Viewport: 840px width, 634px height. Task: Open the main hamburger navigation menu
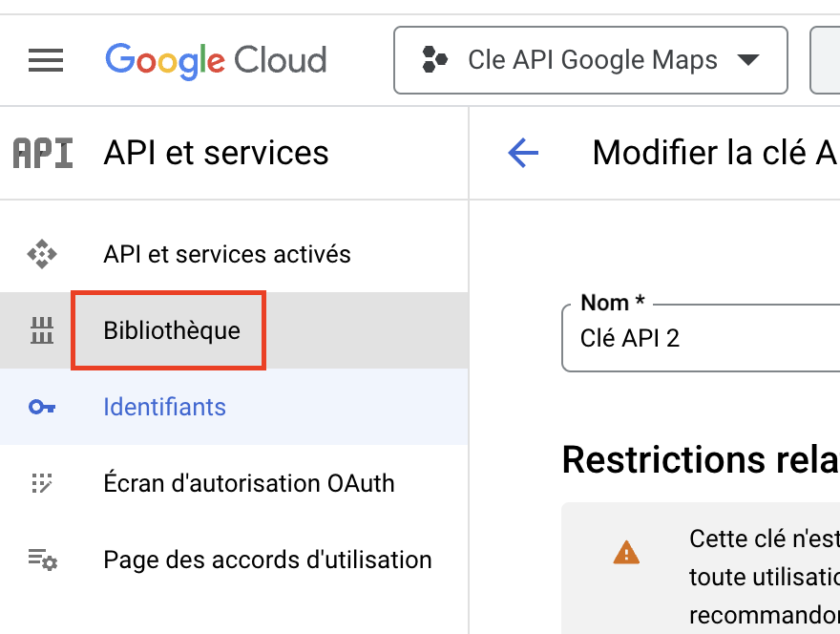click(46, 61)
